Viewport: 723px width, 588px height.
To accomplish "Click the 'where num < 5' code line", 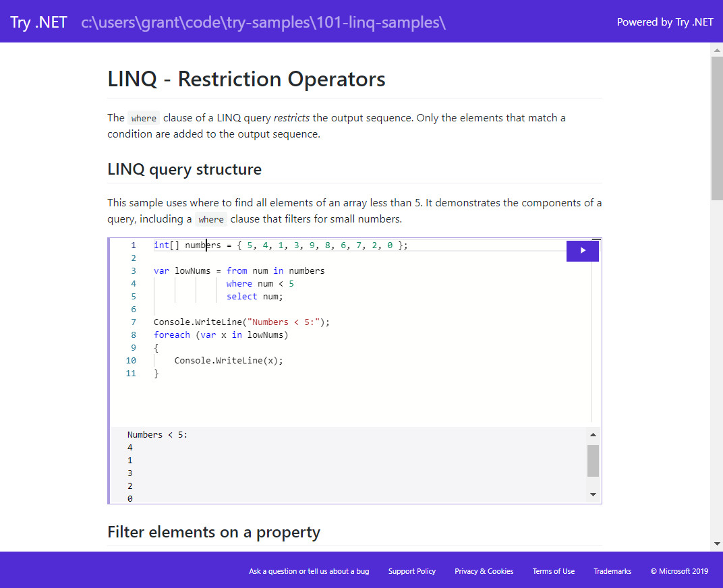I will click(x=260, y=284).
